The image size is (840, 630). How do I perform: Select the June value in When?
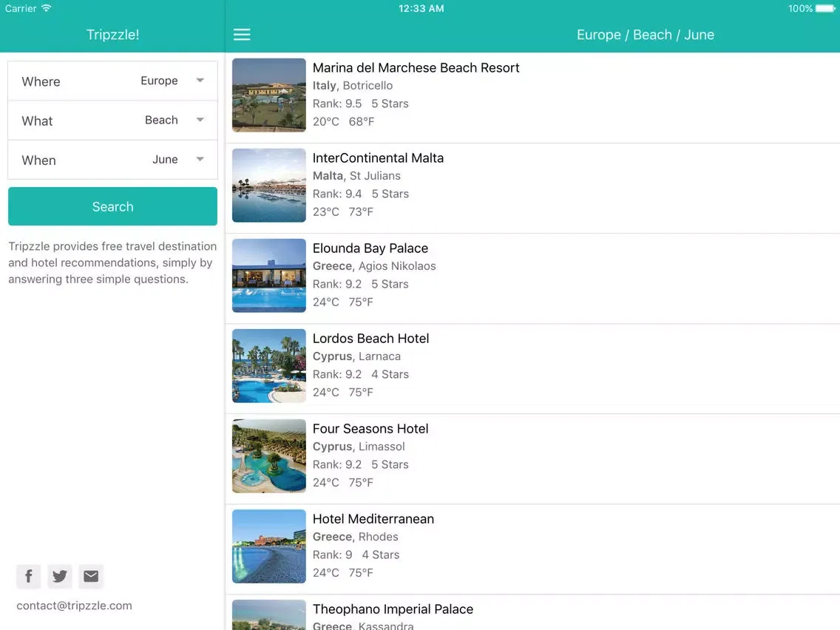[x=165, y=159]
